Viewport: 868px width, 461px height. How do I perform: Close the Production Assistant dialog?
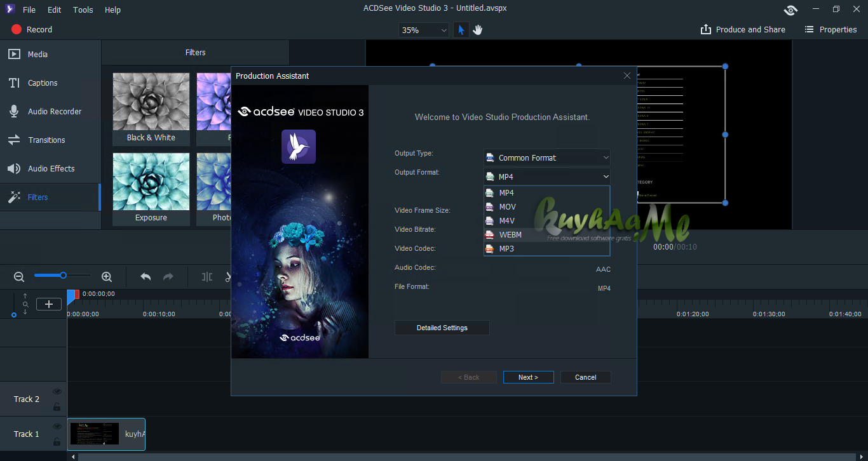[x=627, y=76]
